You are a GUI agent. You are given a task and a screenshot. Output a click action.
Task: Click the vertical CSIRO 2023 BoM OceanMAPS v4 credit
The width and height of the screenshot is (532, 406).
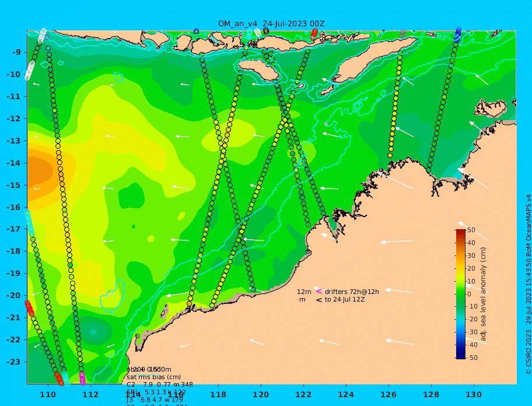[x=528, y=285]
